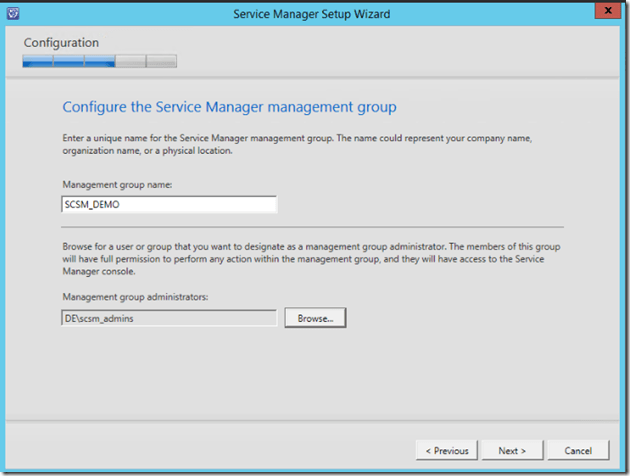The width and height of the screenshot is (630, 476).
Task: Click the Management group name field with SCSM_DEMO
Action: click(167, 204)
